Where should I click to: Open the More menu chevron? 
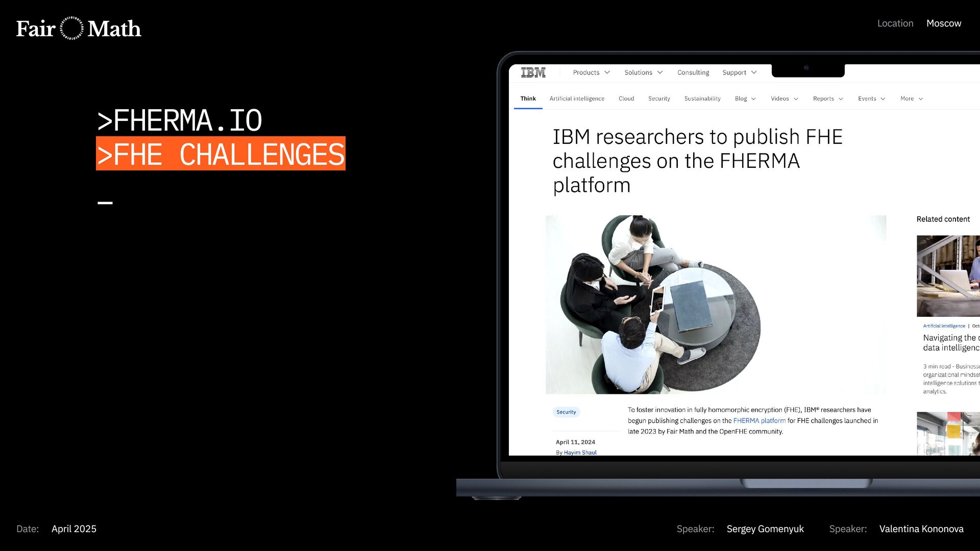[920, 98]
